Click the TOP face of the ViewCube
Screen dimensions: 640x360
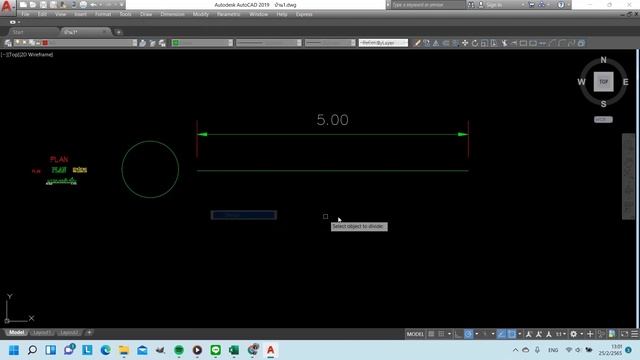[603, 82]
